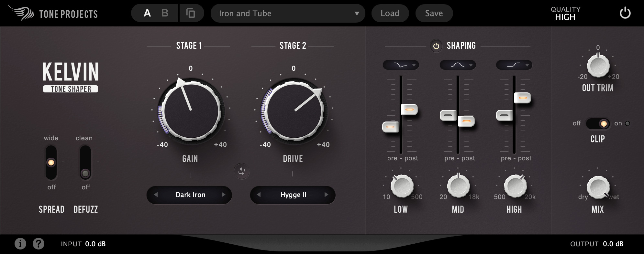Toggle the plugin power bypass icon

click(625, 13)
